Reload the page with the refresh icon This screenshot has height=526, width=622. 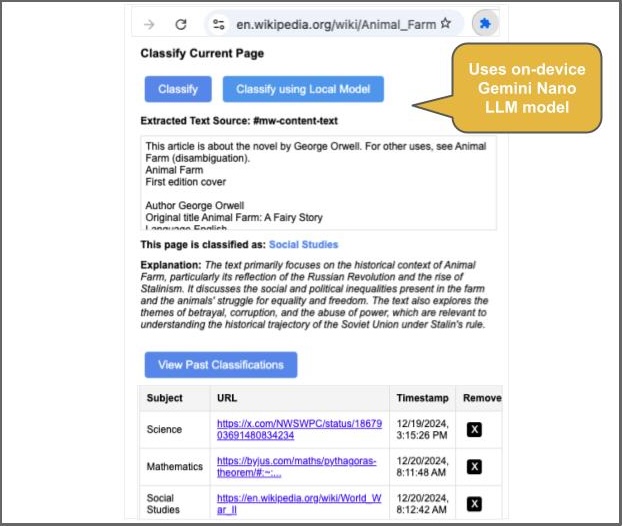(181, 25)
